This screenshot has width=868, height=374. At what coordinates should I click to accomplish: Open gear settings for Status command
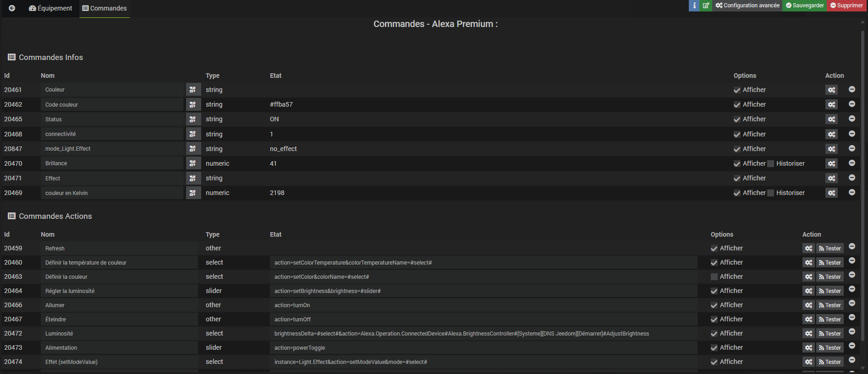pyautogui.click(x=831, y=119)
